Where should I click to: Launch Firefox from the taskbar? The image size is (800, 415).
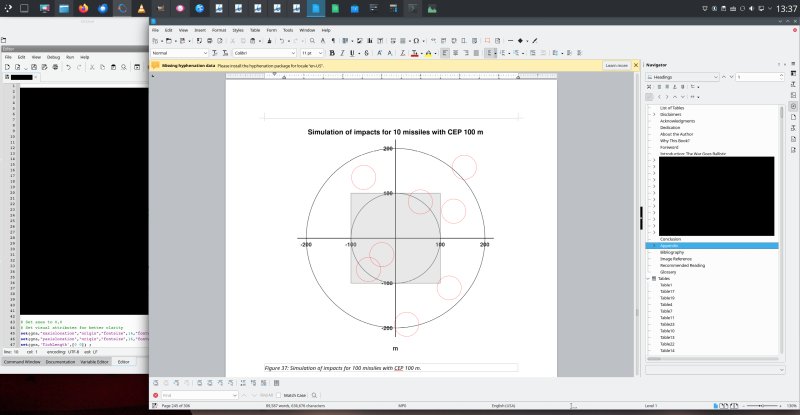coord(82,9)
